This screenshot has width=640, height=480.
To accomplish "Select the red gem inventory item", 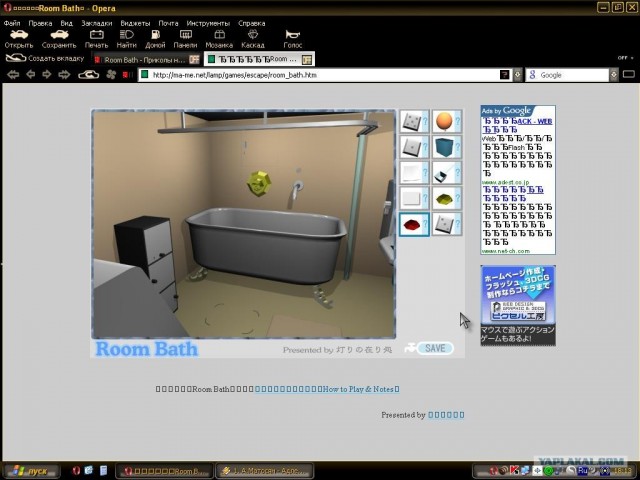I will coord(411,224).
